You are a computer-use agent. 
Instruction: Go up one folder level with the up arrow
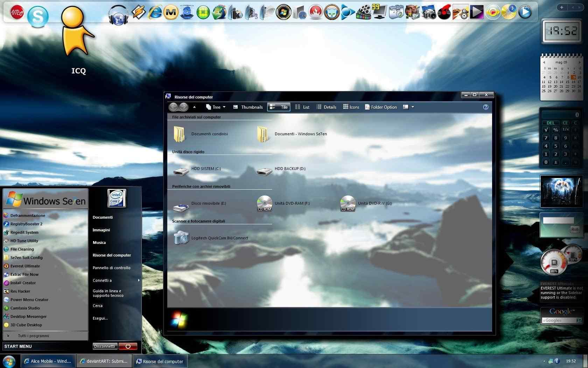coord(194,107)
